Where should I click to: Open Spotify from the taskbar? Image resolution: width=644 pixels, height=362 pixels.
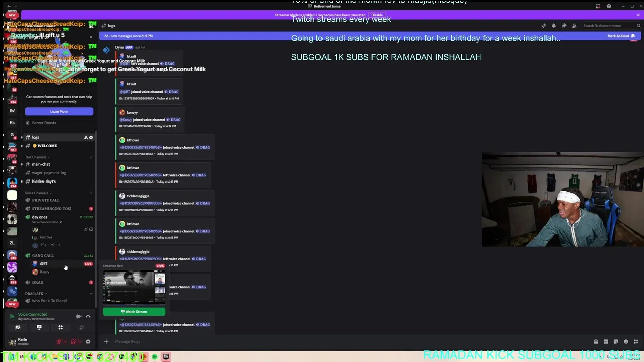155,357
